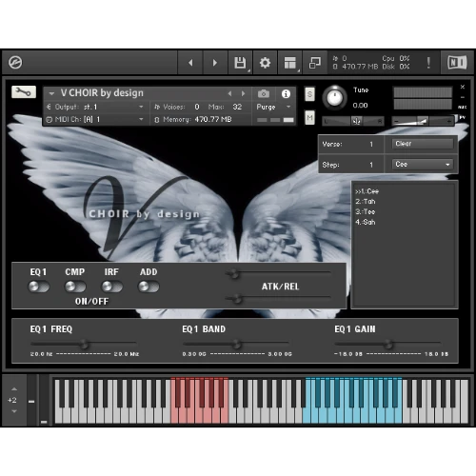Open the workspace layout panel icon

289,63
